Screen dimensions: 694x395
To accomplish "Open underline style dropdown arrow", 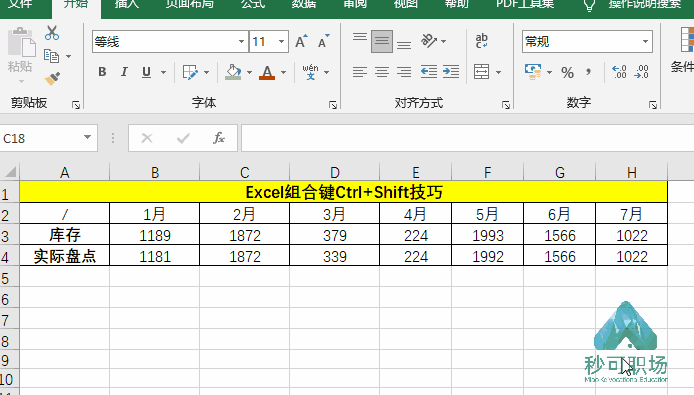I will click(x=163, y=72).
